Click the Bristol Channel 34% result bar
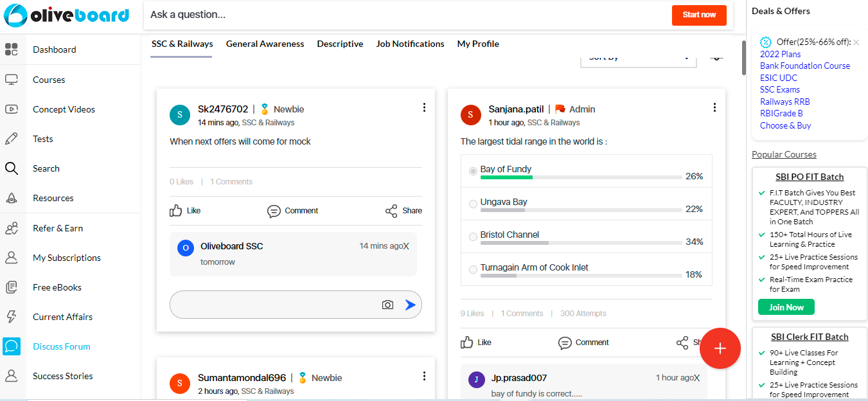The image size is (868, 401). coord(581,242)
